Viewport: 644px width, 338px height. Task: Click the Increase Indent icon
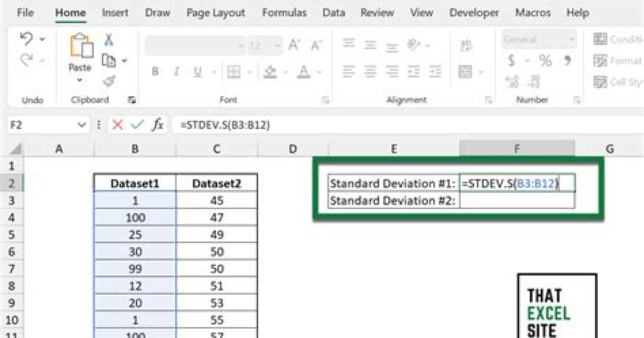click(x=435, y=72)
